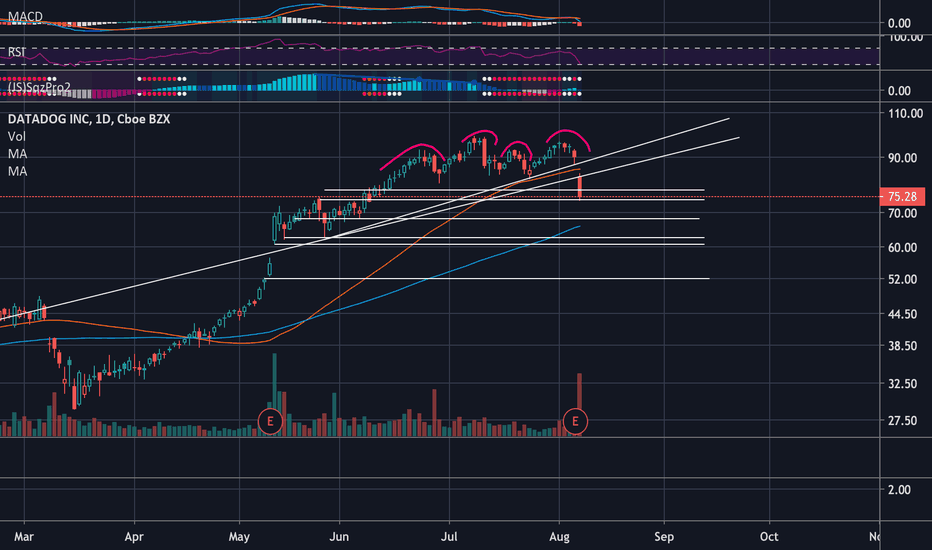This screenshot has width=932, height=550.
Task: Click the large red candle at 75.28
Action: [x=580, y=187]
